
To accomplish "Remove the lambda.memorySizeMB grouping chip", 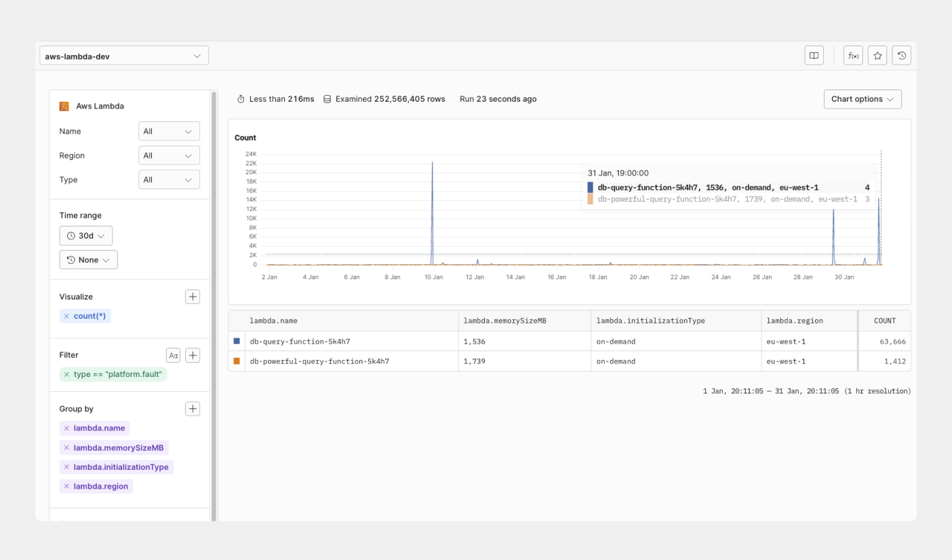I will [66, 447].
